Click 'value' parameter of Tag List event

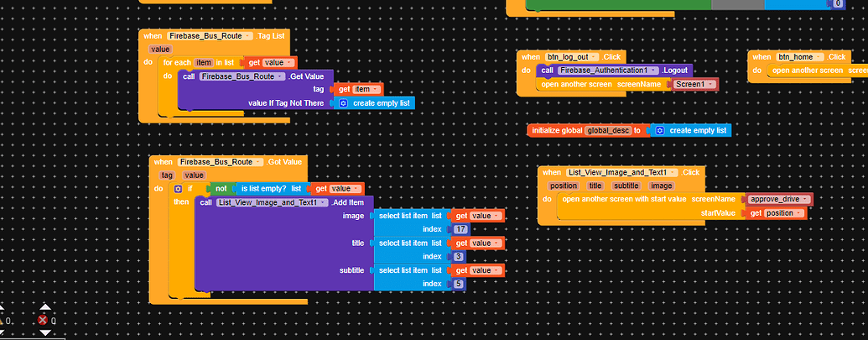point(159,50)
